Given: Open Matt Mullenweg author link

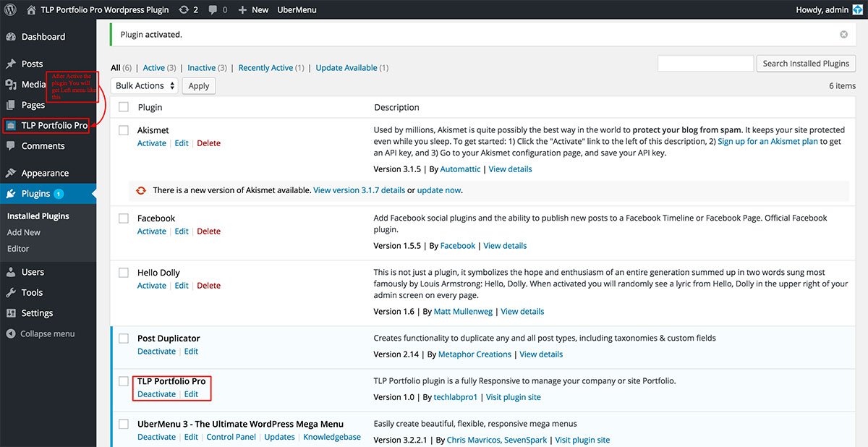Looking at the screenshot, I should click(x=463, y=312).
